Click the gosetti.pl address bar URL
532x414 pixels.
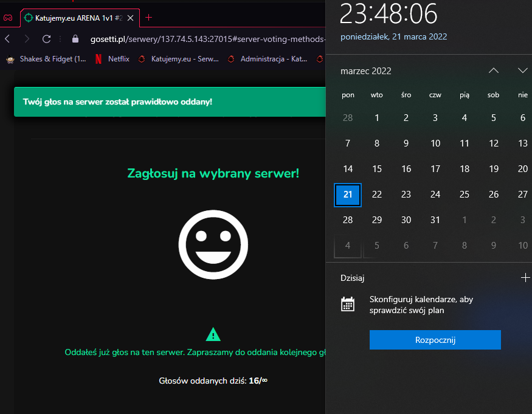coord(207,39)
